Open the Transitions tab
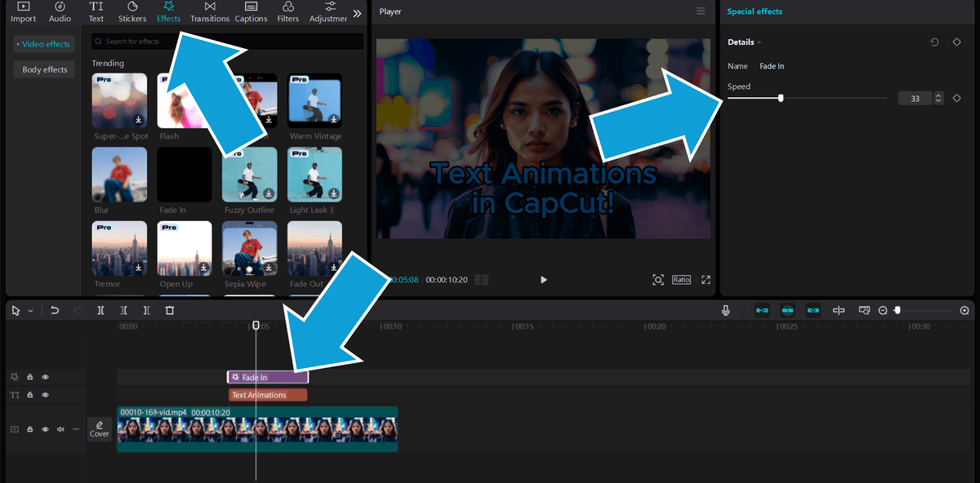980x483 pixels. (x=210, y=12)
